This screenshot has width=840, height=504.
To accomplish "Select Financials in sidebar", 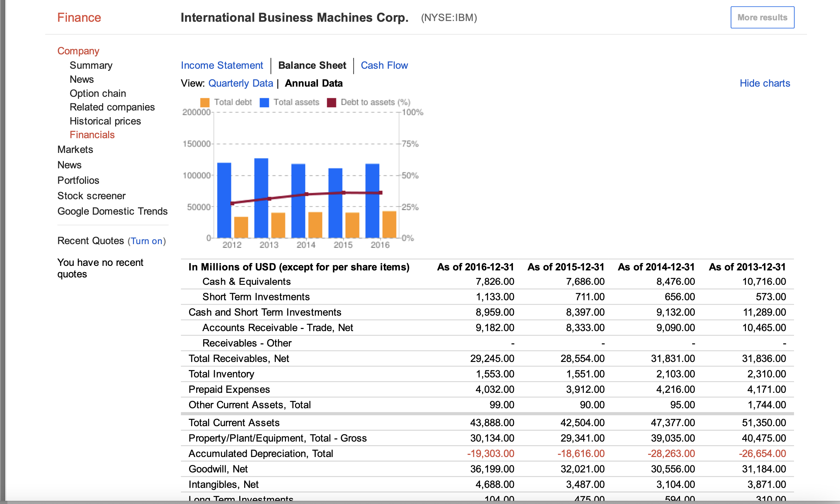I will pyautogui.click(x=92, y=135).
